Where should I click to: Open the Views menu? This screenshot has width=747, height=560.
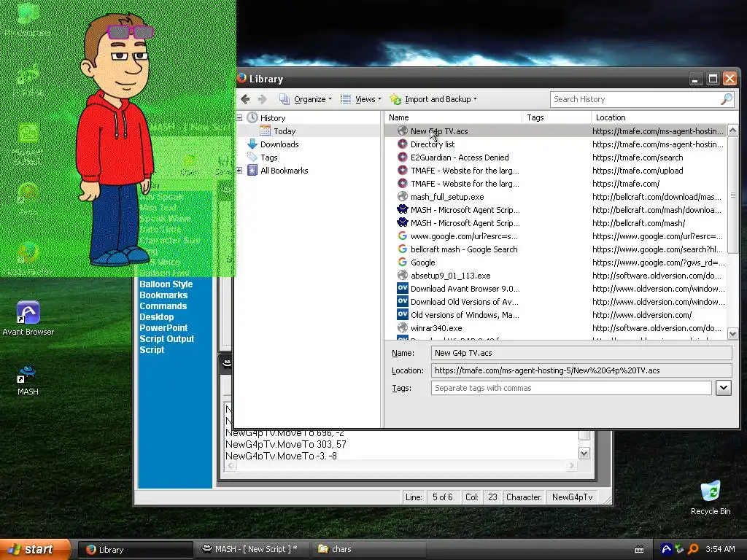[360, 99]
